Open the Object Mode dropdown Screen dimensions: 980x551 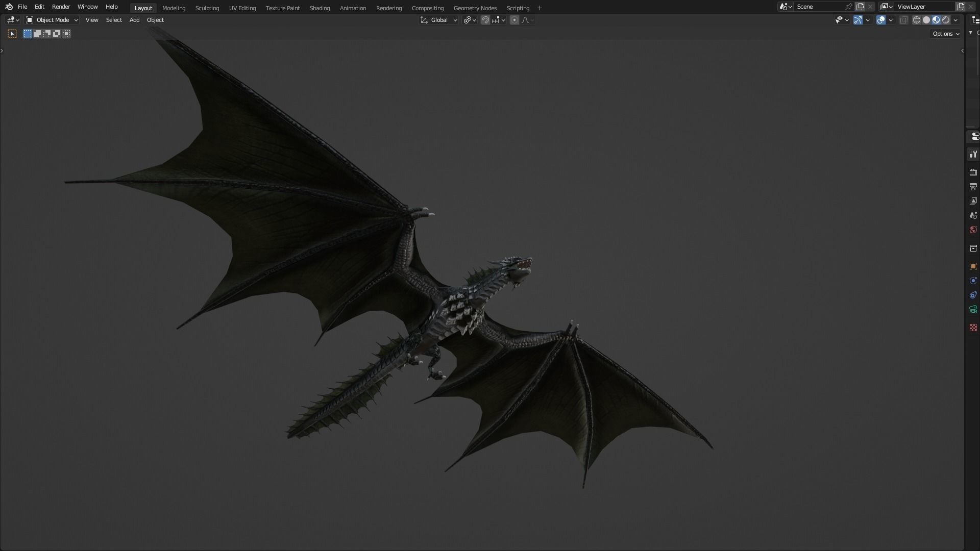tap(52, 20)
